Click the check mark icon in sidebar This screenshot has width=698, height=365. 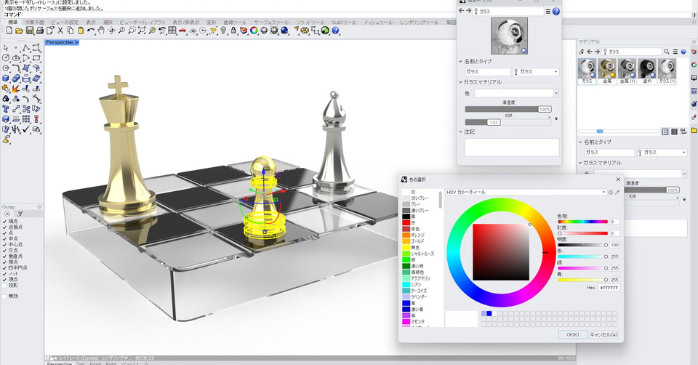(26, 129)
